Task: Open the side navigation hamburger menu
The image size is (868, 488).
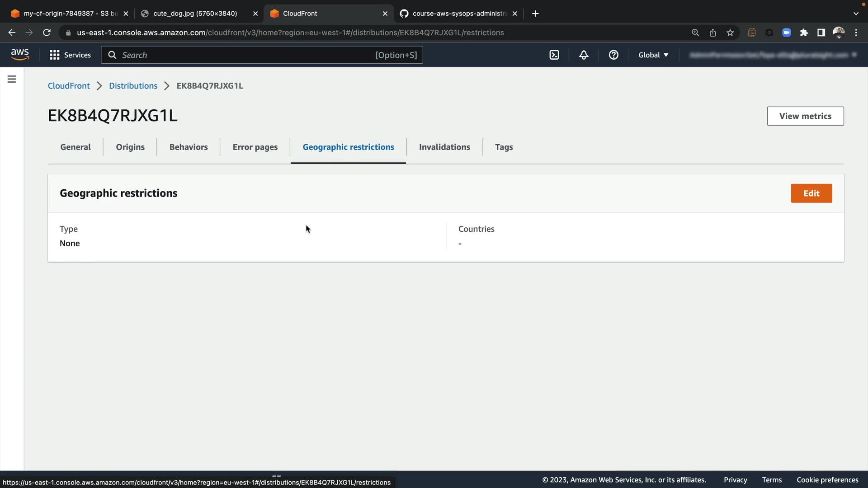Action: 12,79
